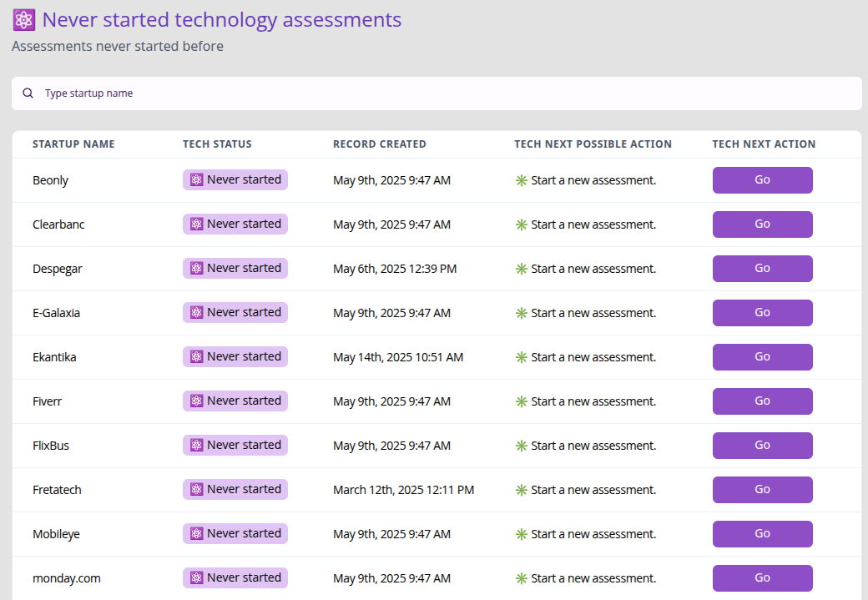The width and height of the screenshot is (868, 600).
Task: Click the green asterisk icon in Mobileye row
Action: tap(521, 535)
